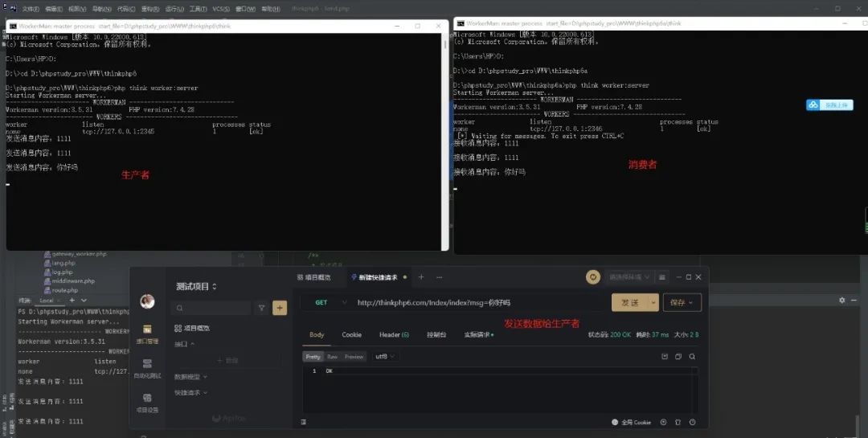The image size is (868, 438).
Task: Click the collapse sidebar icon at Apifox bottom-left
Action: point(303,422)
